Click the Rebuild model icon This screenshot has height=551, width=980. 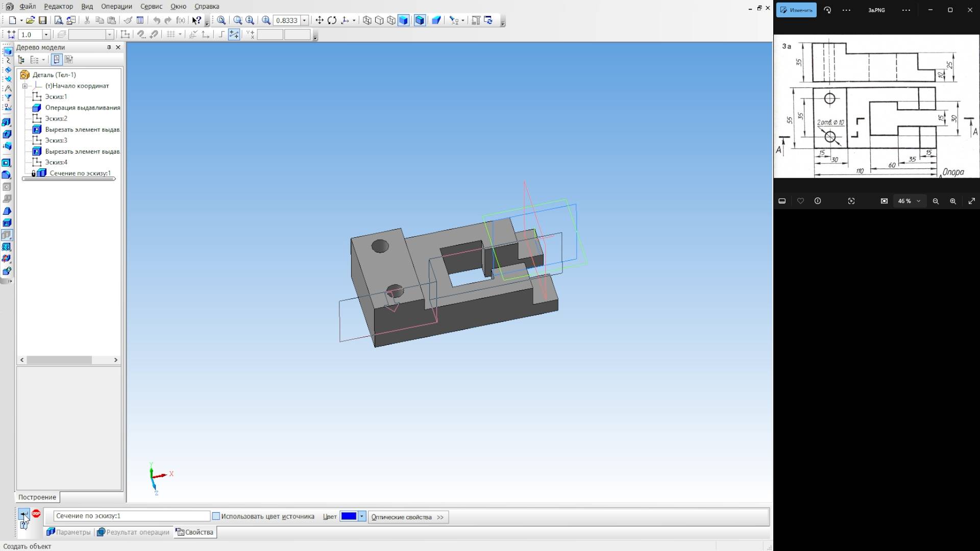488,20
